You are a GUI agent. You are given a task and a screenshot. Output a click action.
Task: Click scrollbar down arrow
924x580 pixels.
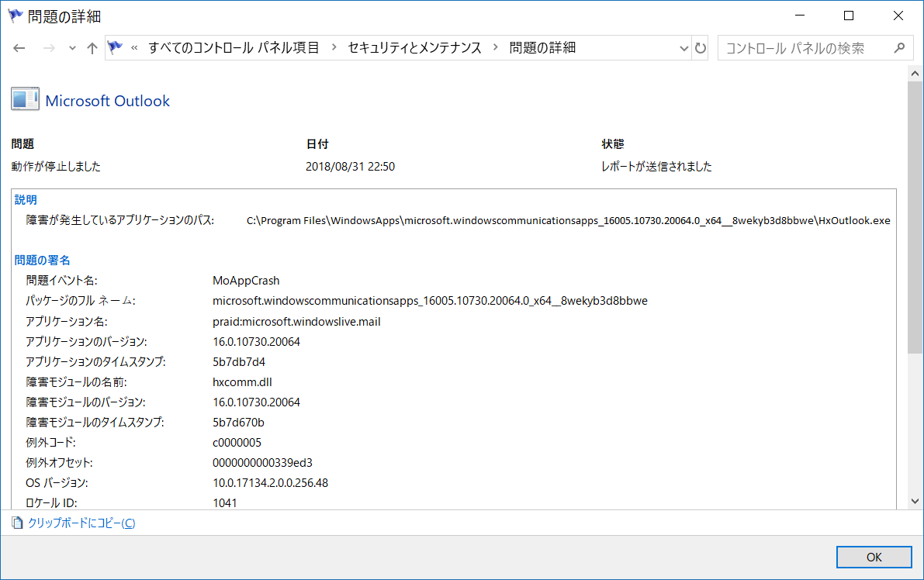coord(915,502)
